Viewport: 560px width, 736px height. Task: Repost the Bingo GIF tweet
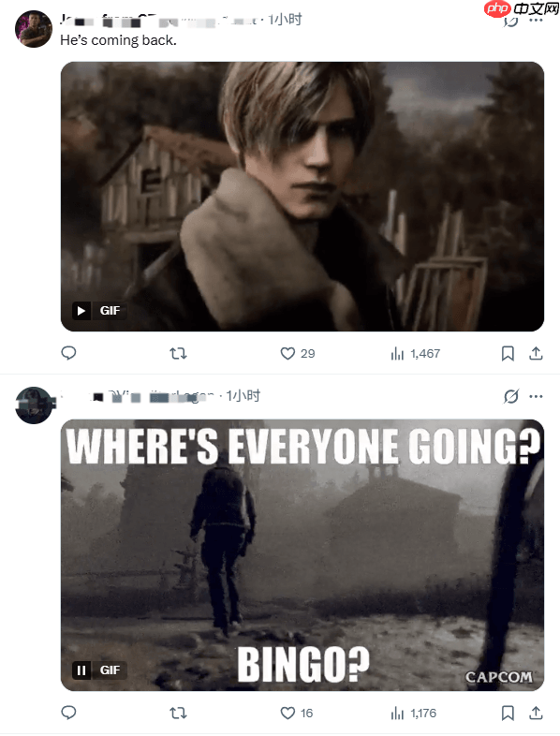(178, 714)
